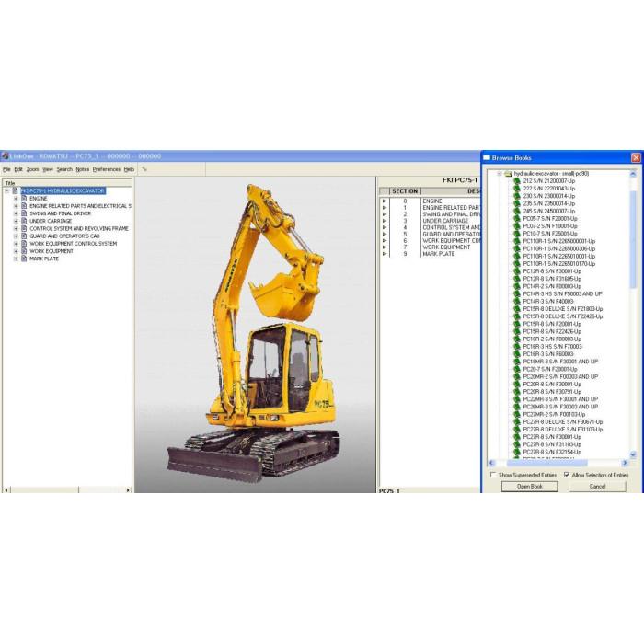Viewport: 644px width, 644px height.
Task: Expand ENGINE RELATED PARTS AND ELECTRICAL node
Action: [16, 206]
